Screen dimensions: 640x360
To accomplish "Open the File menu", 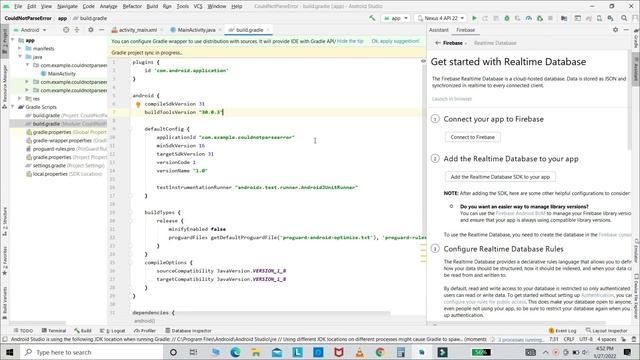I will [x=18, y=6].
